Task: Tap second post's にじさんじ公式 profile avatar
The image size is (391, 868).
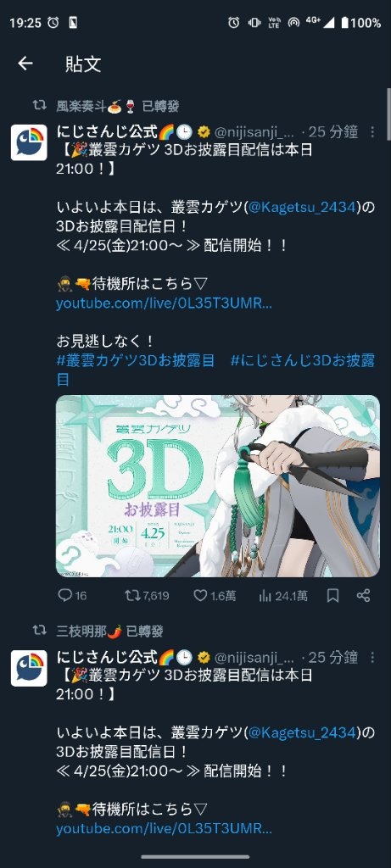Action: 29,668
